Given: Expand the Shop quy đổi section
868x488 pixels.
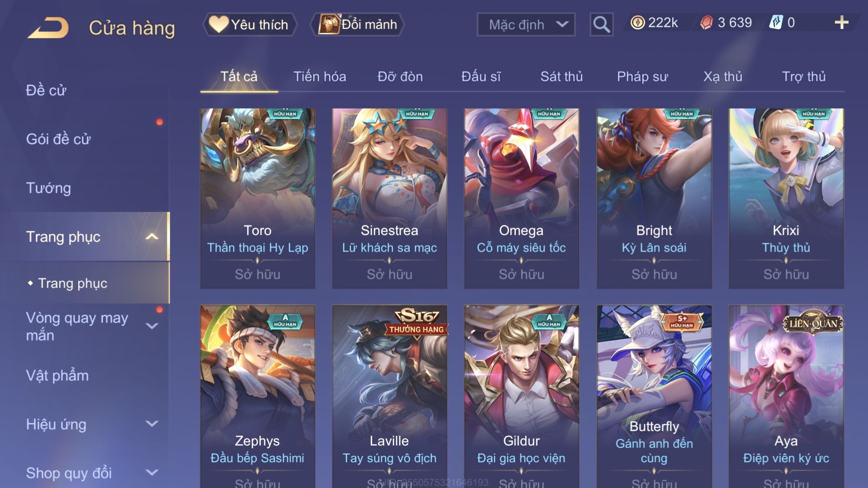Looking at the screenshot, I should (x=152, y=473).
